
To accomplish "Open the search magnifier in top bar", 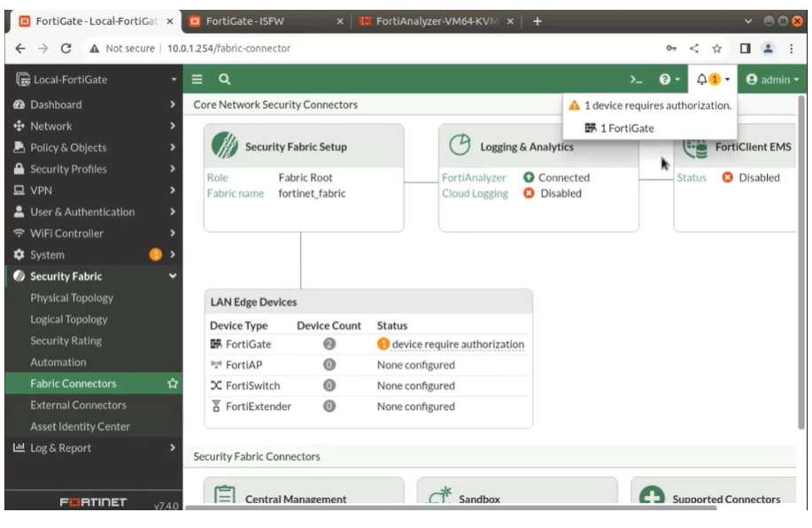I will click(x=224, y=79).
